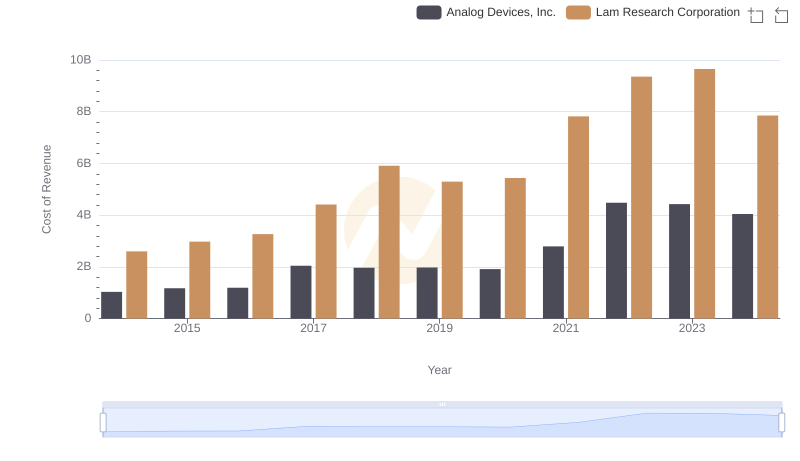
Task: Click the 4B y-axis label
Action: [x=84, y=215]
